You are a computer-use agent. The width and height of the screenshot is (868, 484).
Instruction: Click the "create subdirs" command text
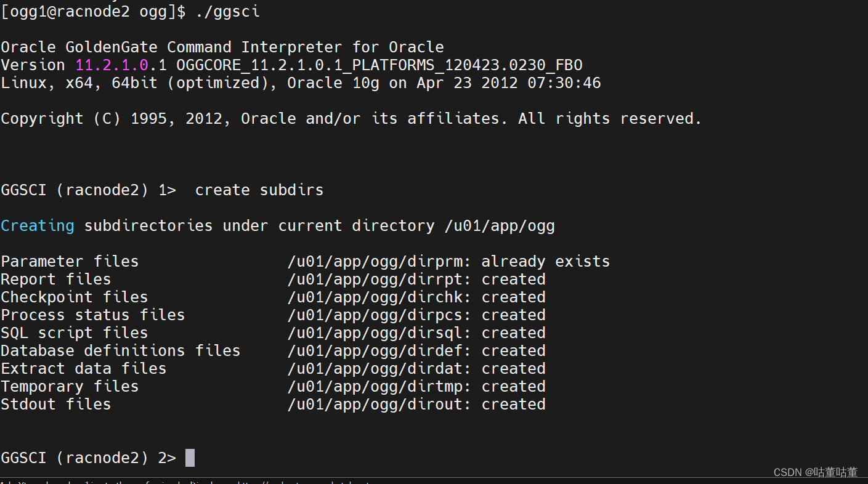tap(259, 190)
